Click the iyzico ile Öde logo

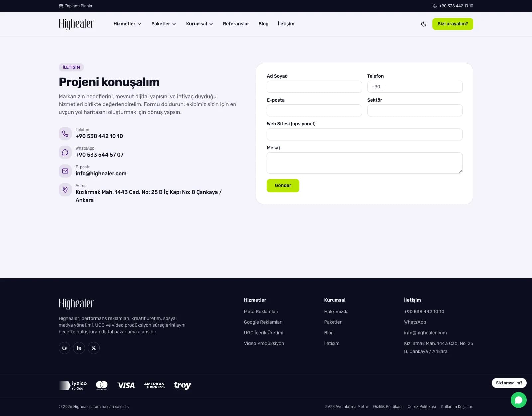pos(73,386)
